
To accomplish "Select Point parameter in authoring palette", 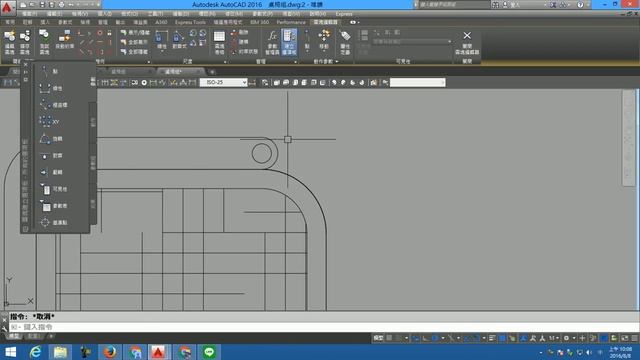I will tap(50, 71).
